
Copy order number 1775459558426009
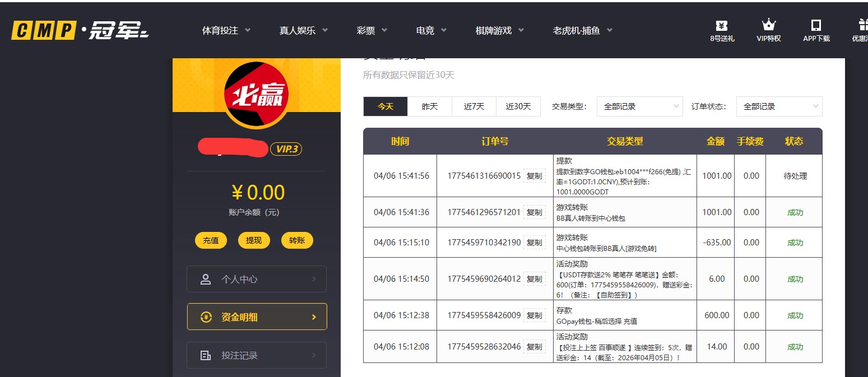(x=534, y=315)
